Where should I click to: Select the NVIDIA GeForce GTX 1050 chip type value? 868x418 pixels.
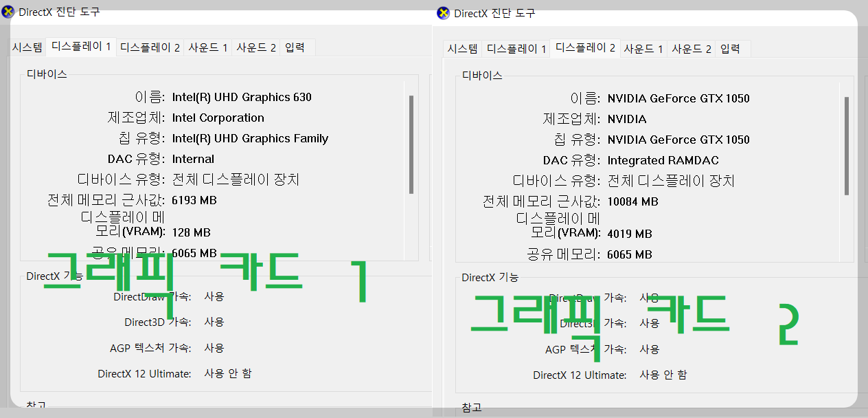point(678,140)
